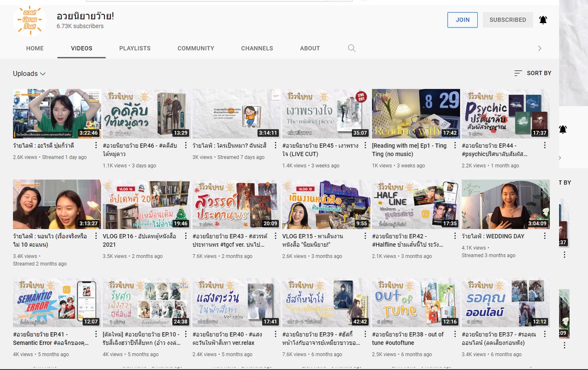This screenshot has width=588, height=370.
Task: Click bell icon in the background window
Action: [x=563, y=129]
